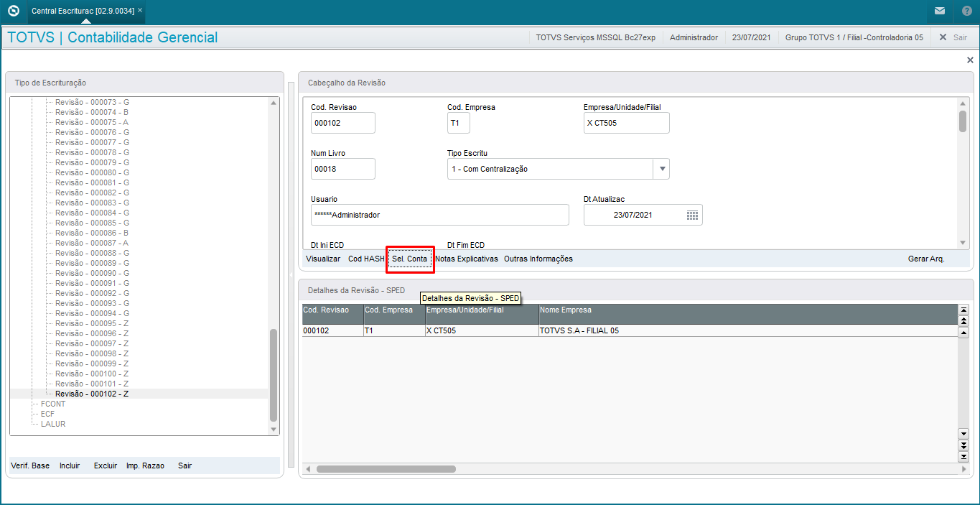This screenshot has width=980, height=505.
Task: Click grid page-down double arrow icon
Action: [x=963, y=445]
